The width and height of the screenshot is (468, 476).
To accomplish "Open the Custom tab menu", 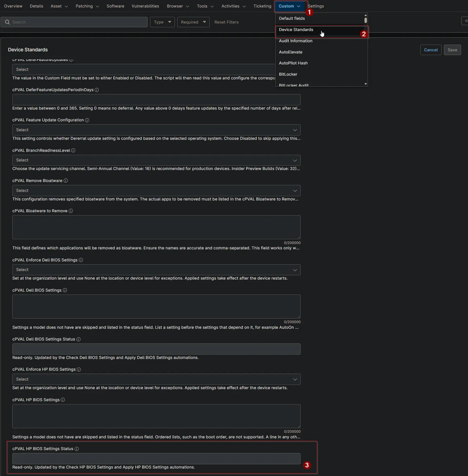I will (289, 6).
